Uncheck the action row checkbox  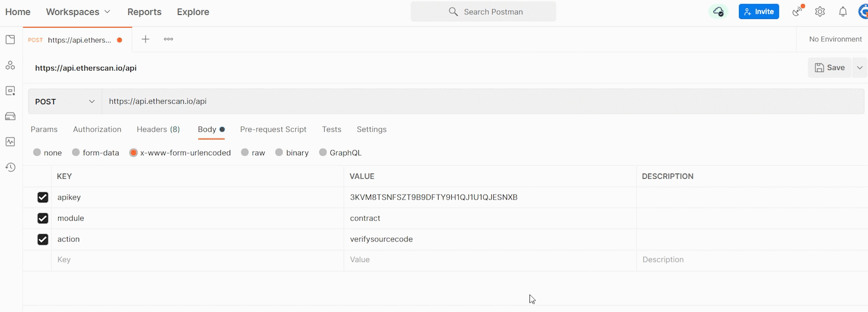point(43,239)
